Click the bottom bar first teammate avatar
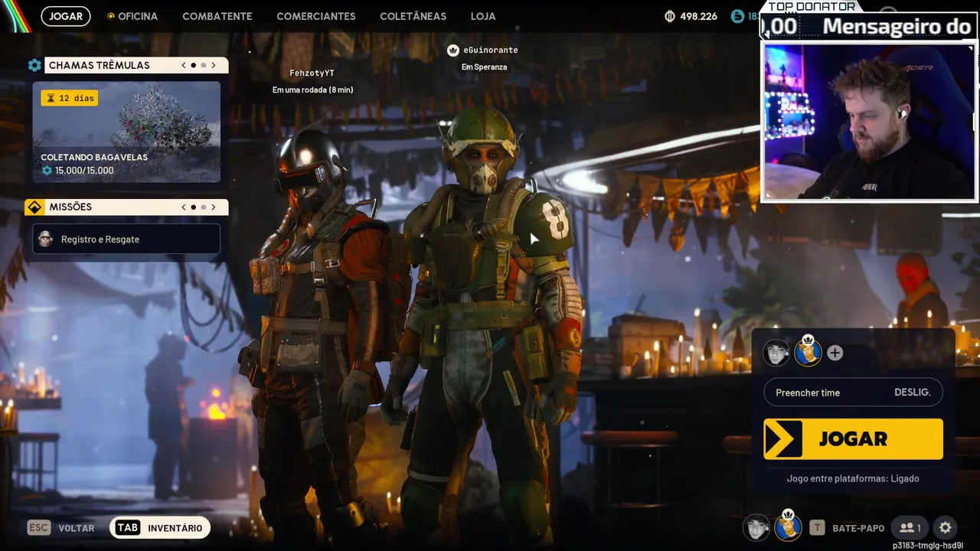The height and width of the screenshot is (551, 980). coord(756,527)
